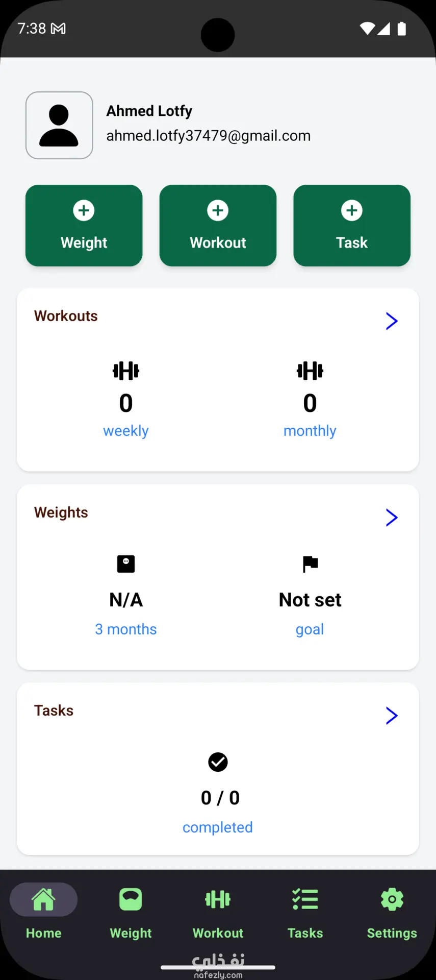The height and width of the screenshot is (980, 436).
Task: Expand the Tasks section chevron
Action: 391,716
